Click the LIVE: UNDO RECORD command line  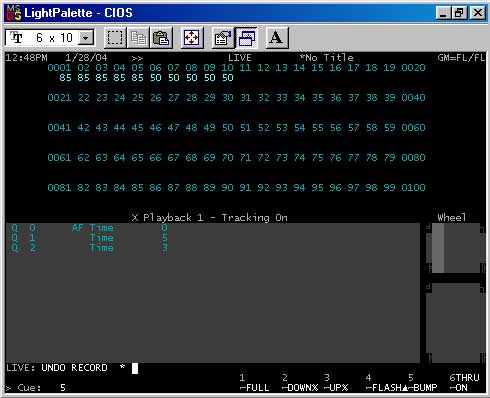coord(72,368)
